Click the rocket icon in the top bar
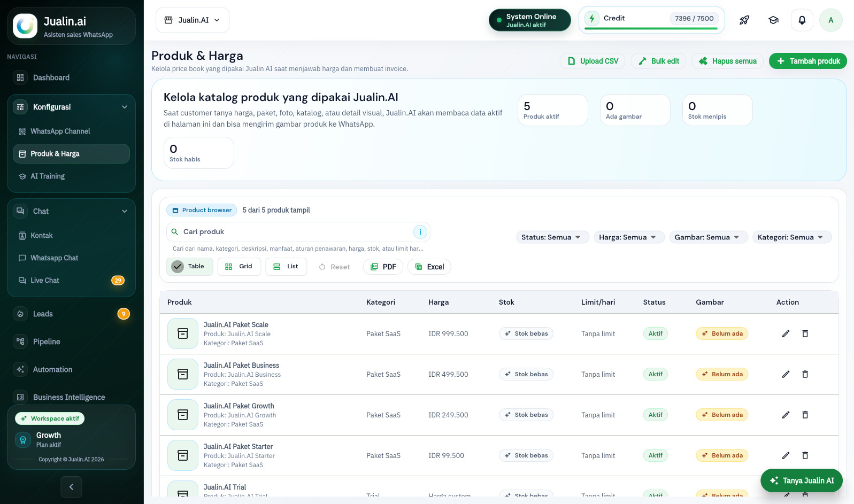This screenshot has height=504, width=854. coord(744,20)
